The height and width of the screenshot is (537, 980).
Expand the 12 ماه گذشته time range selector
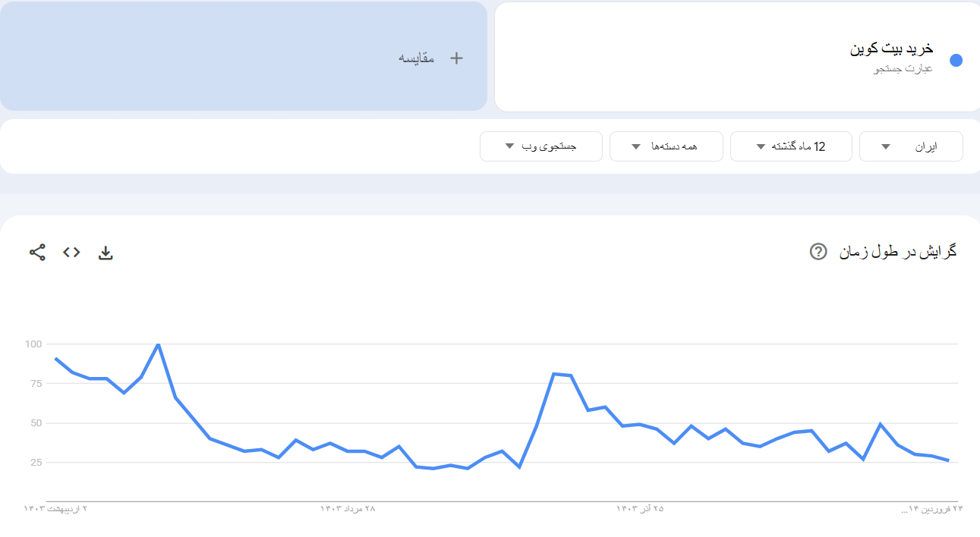(x=791, y=146)
